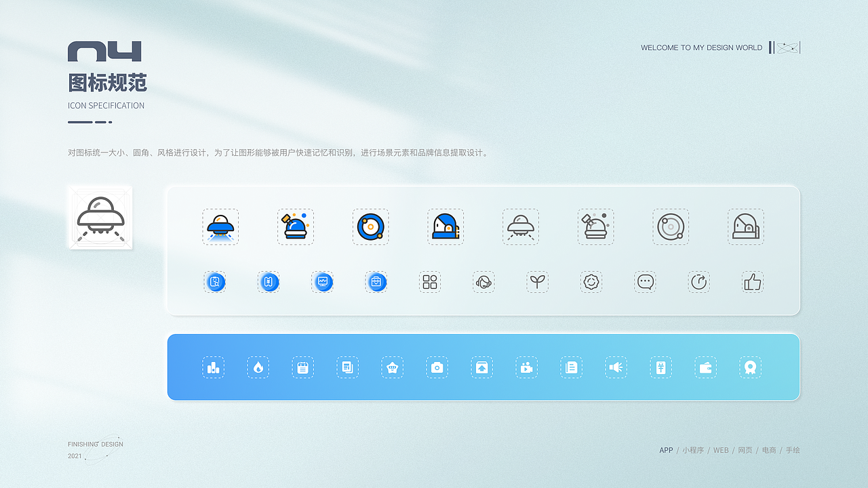868x488 pixels.
Task: Click the blue circle document search icon
Action: pos(215,282)
